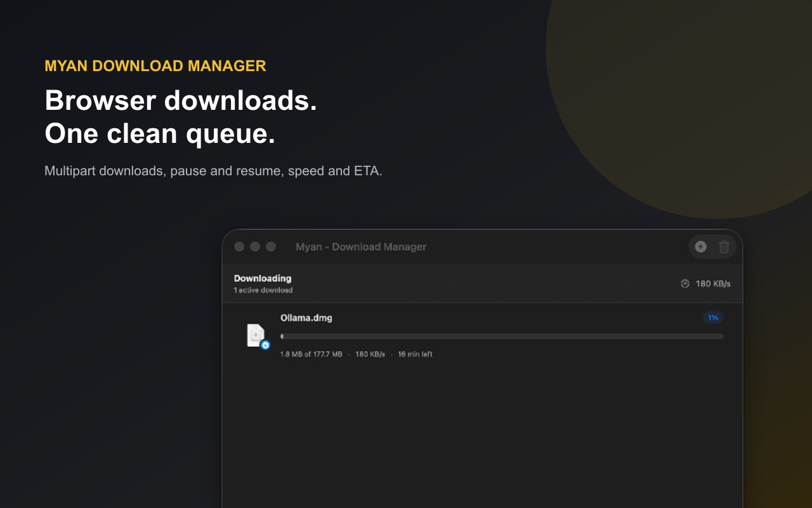Click the 180 KB/s total speed in header

(x=713, y=284)
